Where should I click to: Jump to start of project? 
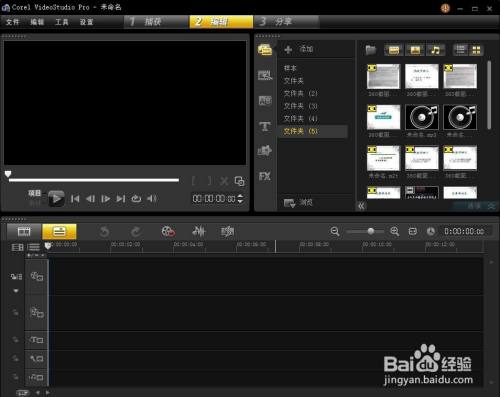(x=75, y=199)
